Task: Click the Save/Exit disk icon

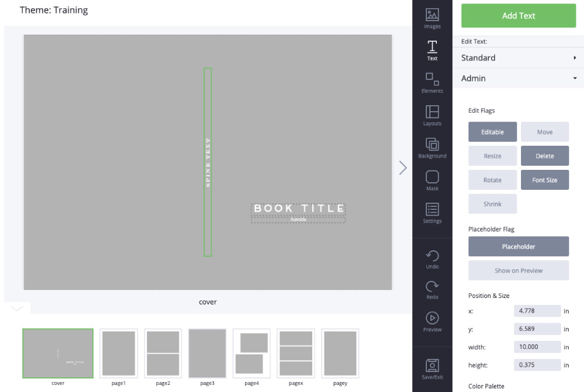Action: click(x=432, y=366)
